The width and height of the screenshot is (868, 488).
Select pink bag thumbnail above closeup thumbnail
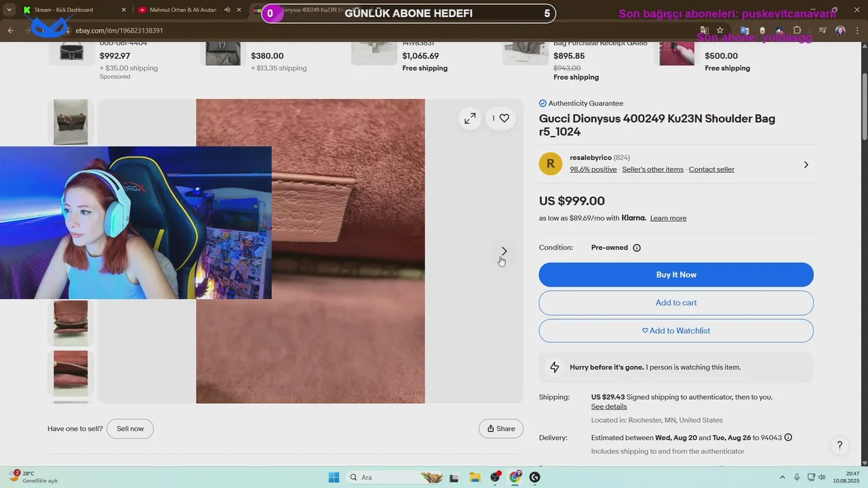tap(71, 323)
